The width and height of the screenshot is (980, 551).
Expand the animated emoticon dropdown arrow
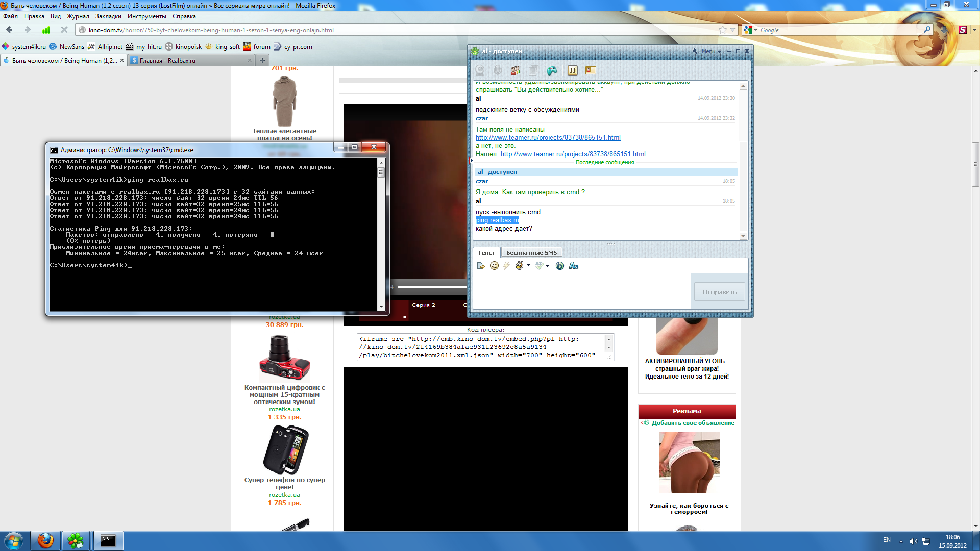coord(528,266)
